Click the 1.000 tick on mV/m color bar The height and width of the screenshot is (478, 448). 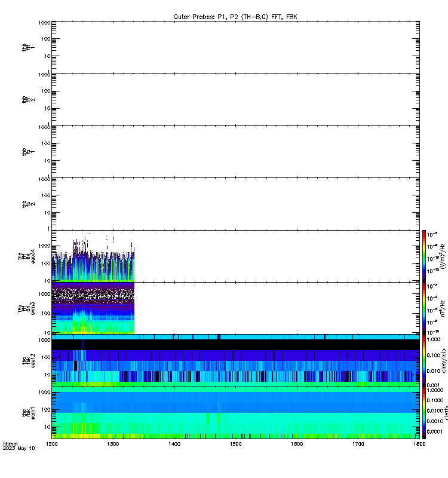(x=434, y=339)
